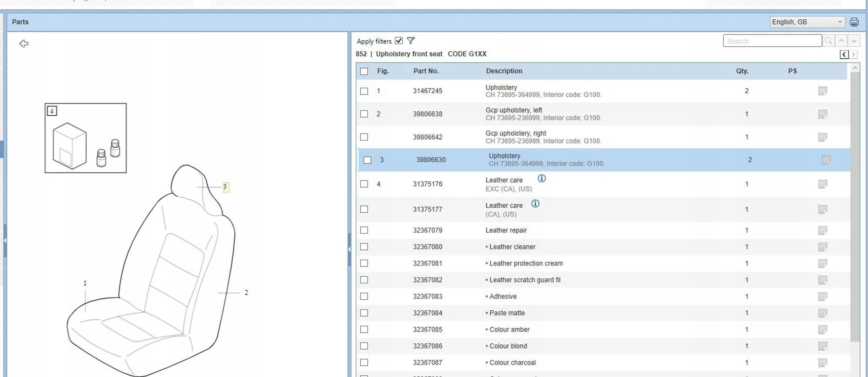Go to previous section chevron
This screenshot has height=377, width=868.
pyautogui.click(x=844, y=55)
